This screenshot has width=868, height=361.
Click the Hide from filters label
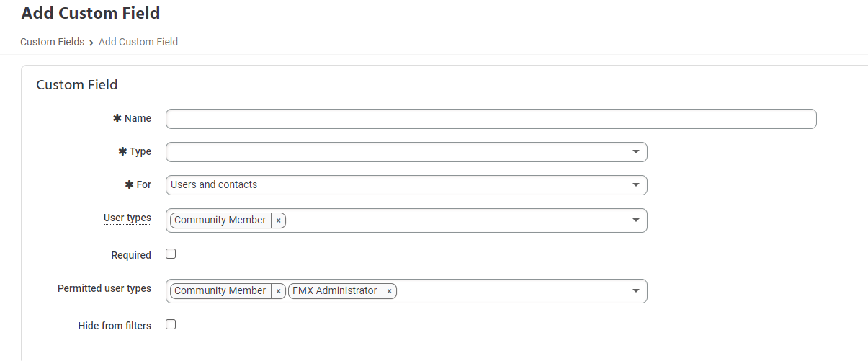click(x=115, y=326)
